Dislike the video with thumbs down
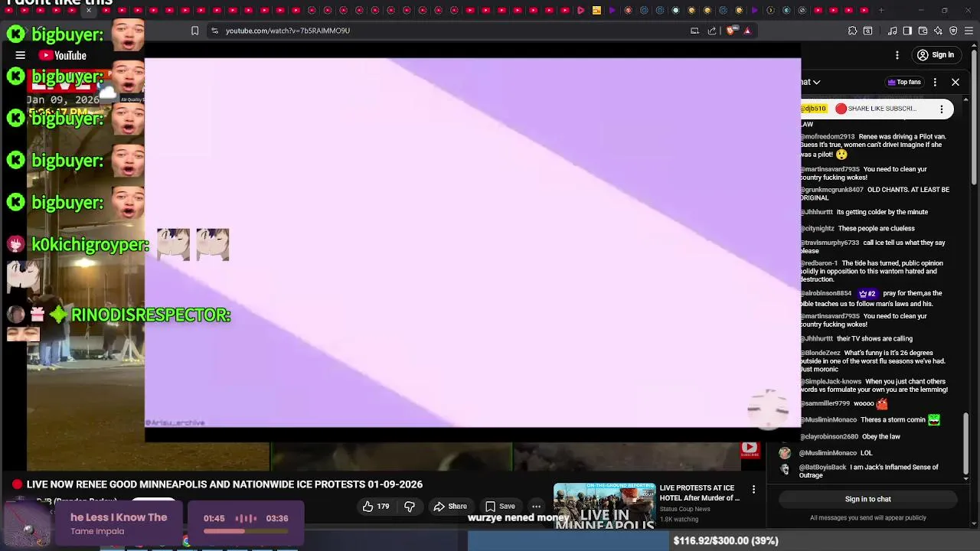This screenshot has height=551, width=980. click(x=410, y=506)
